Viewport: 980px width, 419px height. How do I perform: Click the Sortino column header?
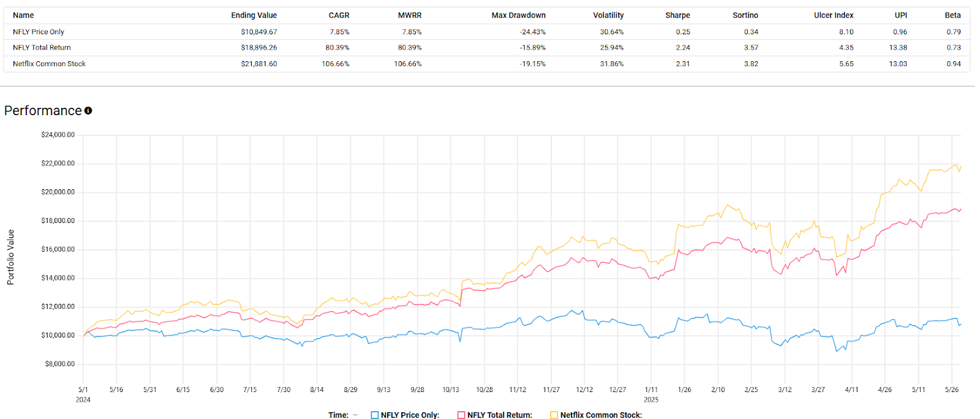point(745,15)
